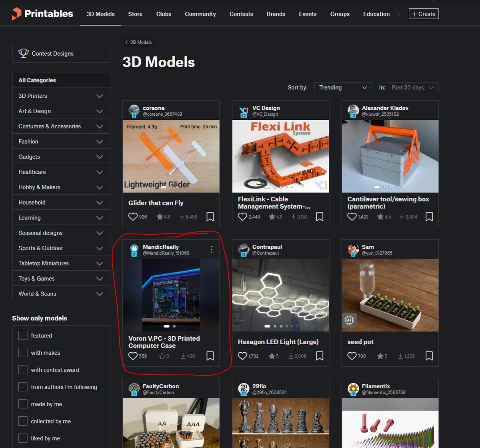This screenshot has width=480, height=448.
Task: Open the Community nav tab
Action: pos(200,14)
